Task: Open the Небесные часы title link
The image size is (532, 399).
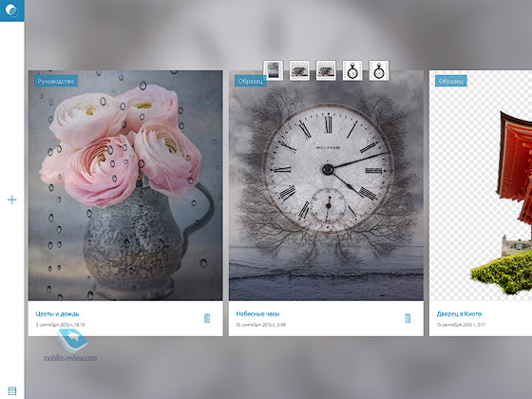Action: tap(257, 313)
